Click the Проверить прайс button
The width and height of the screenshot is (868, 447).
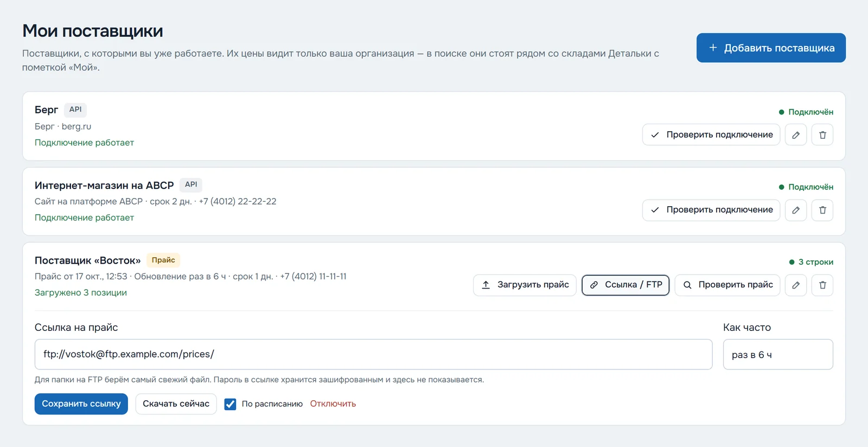pos(727,285)
